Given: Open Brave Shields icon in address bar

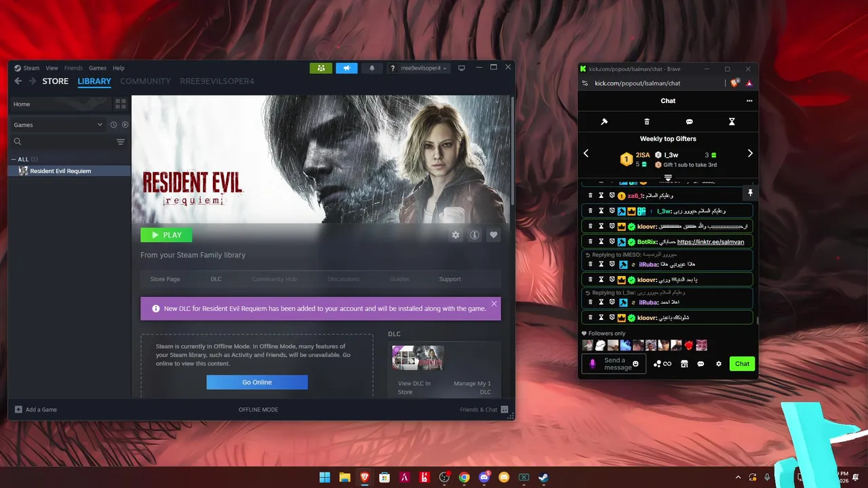Looking at the screenshot, I should 735,83.
